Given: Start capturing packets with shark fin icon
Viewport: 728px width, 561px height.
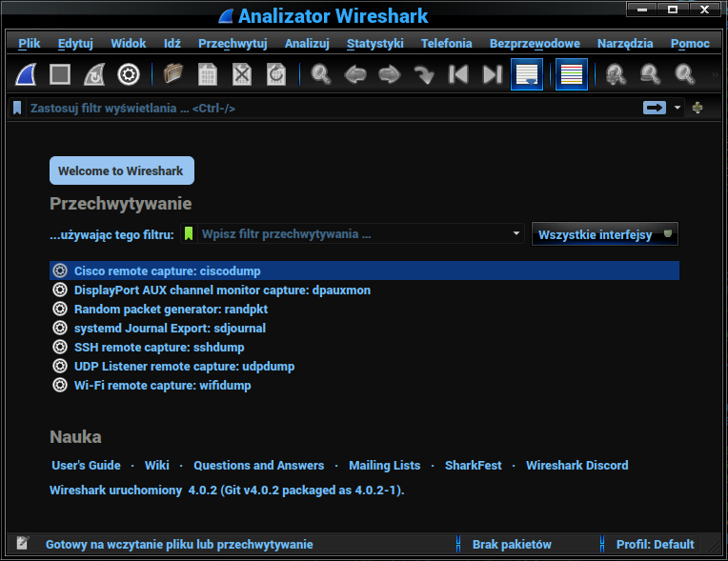Looking at the screenshot, I should tap(26, 74).
